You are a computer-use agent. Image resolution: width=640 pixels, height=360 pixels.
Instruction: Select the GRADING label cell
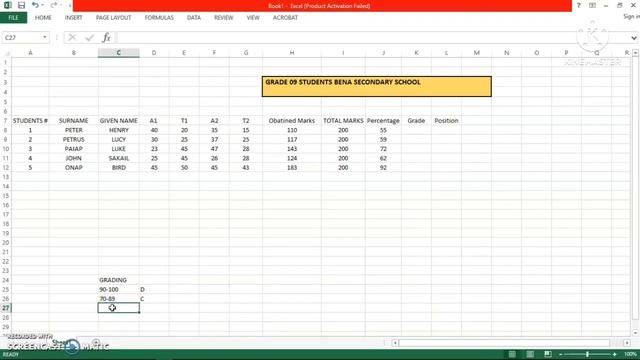(118, 280)
